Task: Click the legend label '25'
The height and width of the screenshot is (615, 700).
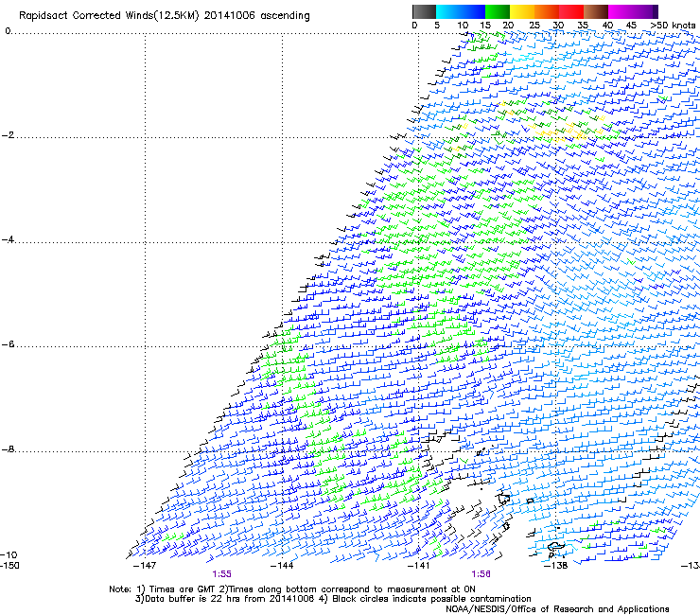Action: point(534,26)
